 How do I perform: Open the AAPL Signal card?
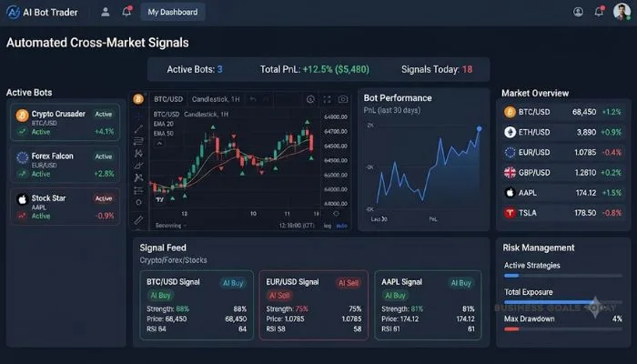point(428,305)
